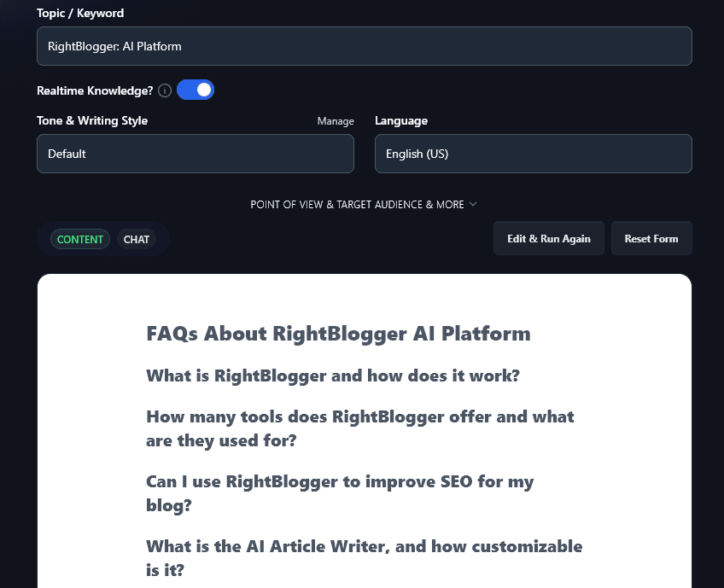This screenshot has width=724, height=588.
Task: Click the AI Article Writer question heading
Action: tap(364, 557)
